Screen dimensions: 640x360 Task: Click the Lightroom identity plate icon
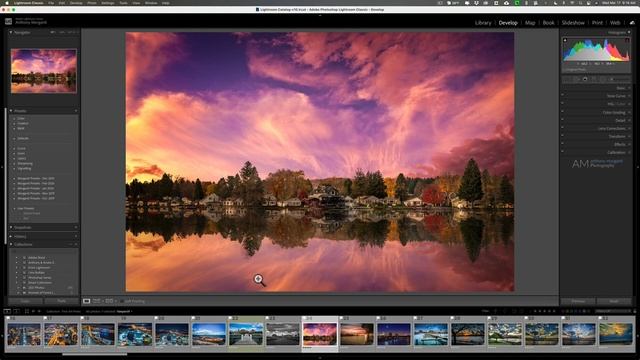coord(8,22)
